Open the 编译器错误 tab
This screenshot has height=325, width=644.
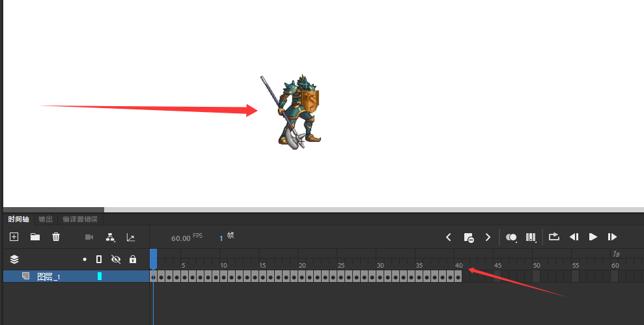[80, 219]
